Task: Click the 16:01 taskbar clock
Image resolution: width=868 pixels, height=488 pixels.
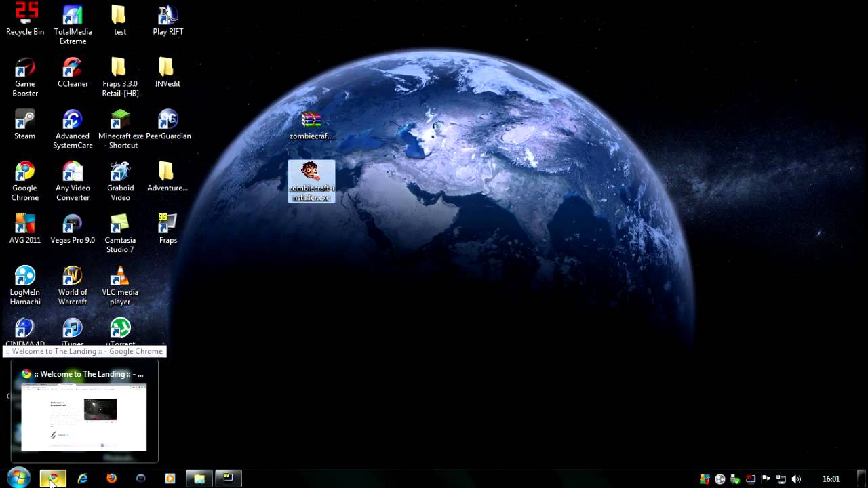Action: (x=831, y=479)
